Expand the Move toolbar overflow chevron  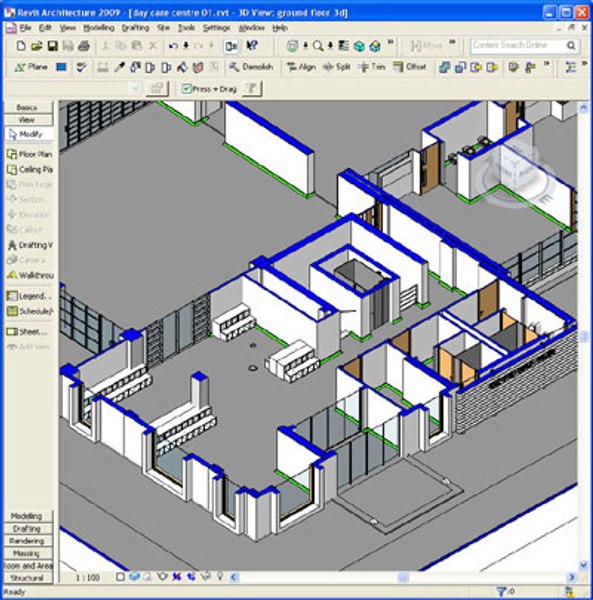452,42
